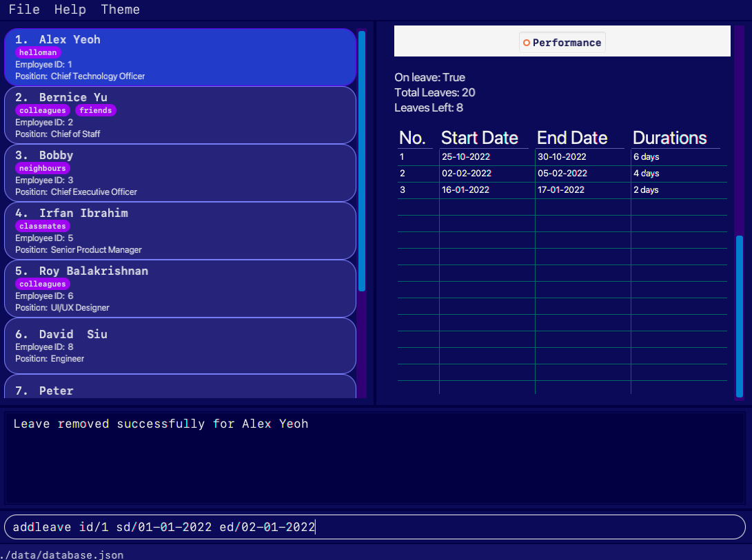752x560 pixels.
Task: Click the colleagues tag on Roy Balakrishnan
Action: pyautogui.click(x=42, y=284)
